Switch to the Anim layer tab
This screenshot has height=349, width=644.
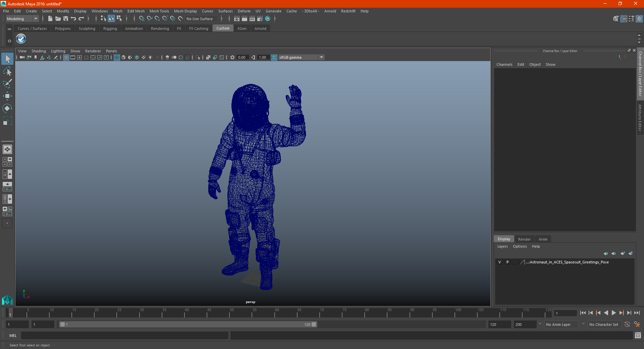543,239
